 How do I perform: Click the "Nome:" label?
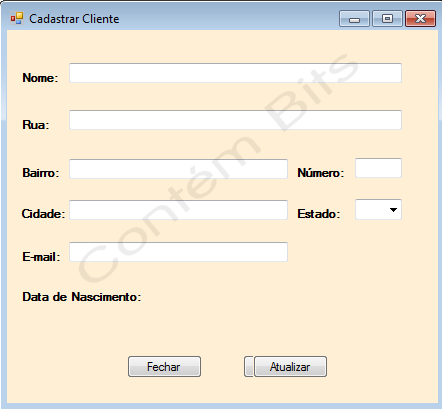pyautogui.click(x=40, y=78)
